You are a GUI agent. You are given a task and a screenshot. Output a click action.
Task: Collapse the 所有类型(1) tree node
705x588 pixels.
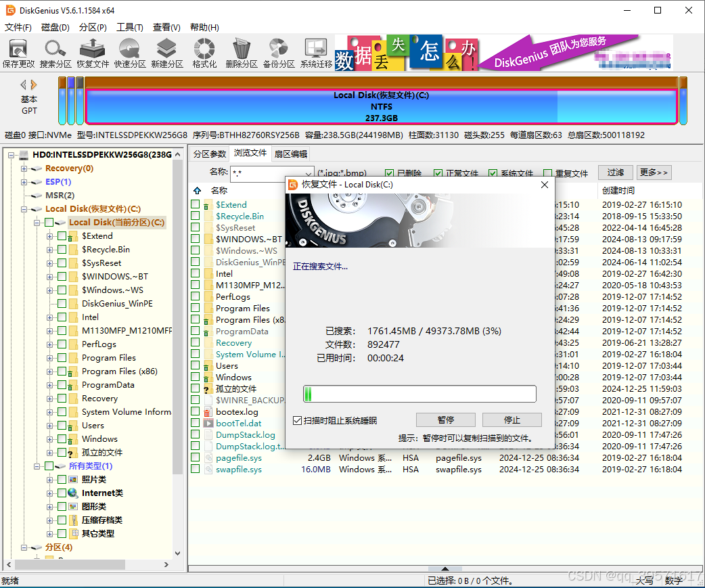[37, 466]
